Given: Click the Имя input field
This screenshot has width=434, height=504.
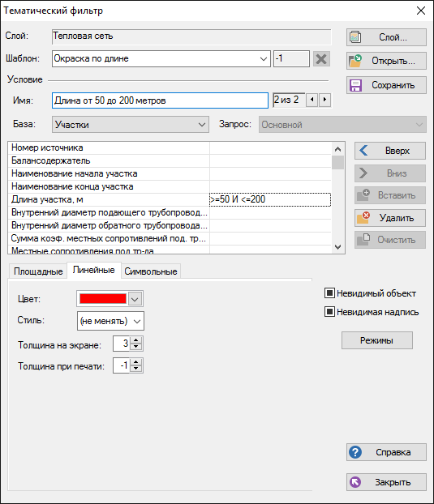Looking at the screenshot, I should [x=160, y=100].
